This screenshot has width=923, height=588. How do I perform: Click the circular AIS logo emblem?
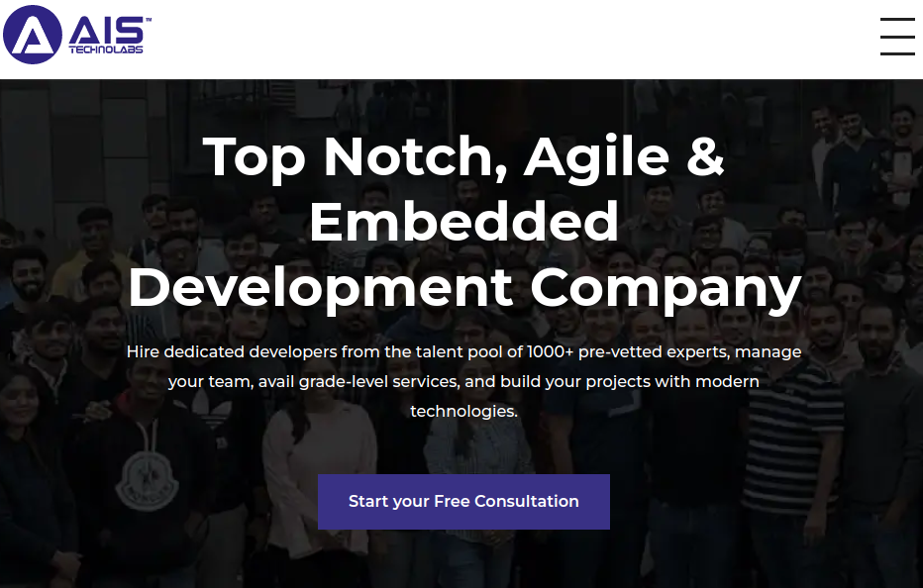[33, 36]
